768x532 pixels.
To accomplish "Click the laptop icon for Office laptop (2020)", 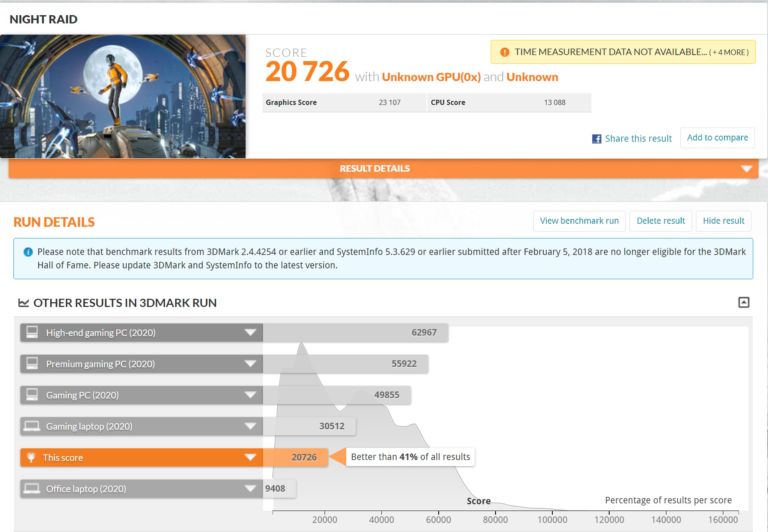I will point(32,489).
